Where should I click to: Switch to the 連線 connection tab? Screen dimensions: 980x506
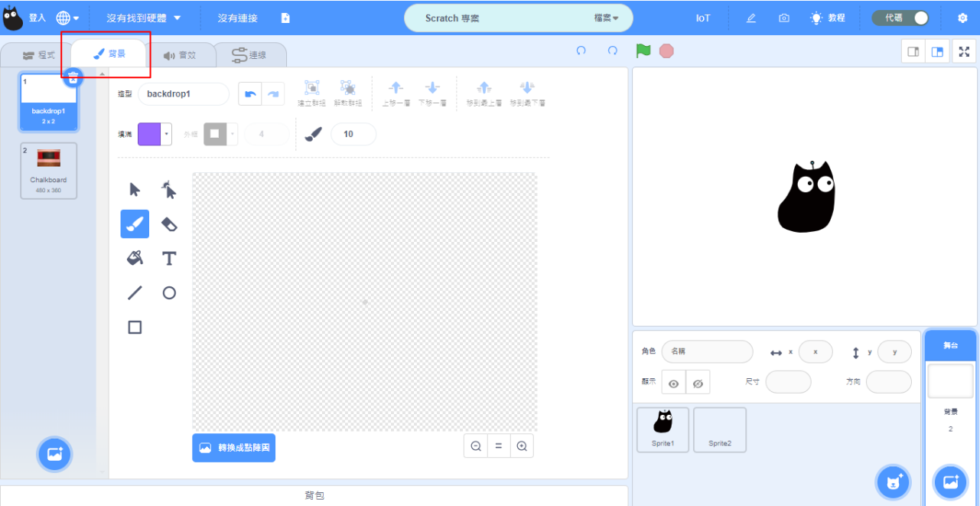click(249, 55)
